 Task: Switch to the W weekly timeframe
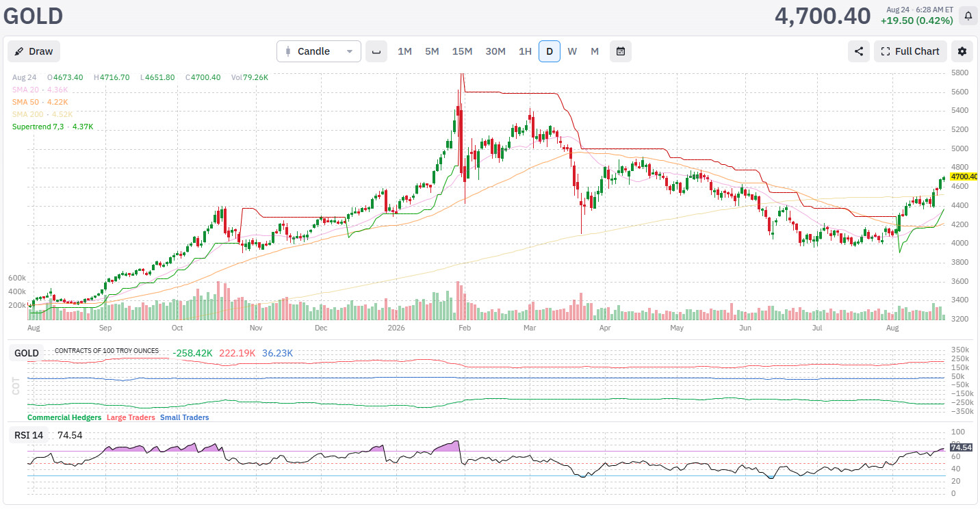(x=572, y=51)
